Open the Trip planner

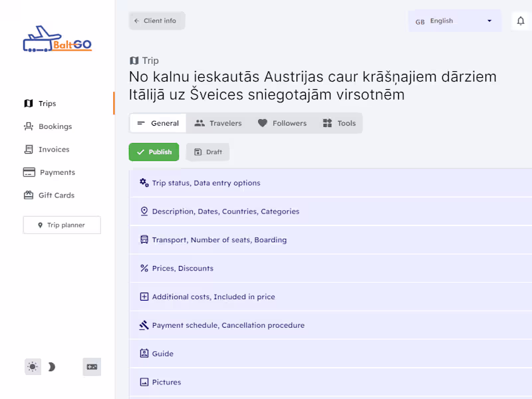click(61, 225)
